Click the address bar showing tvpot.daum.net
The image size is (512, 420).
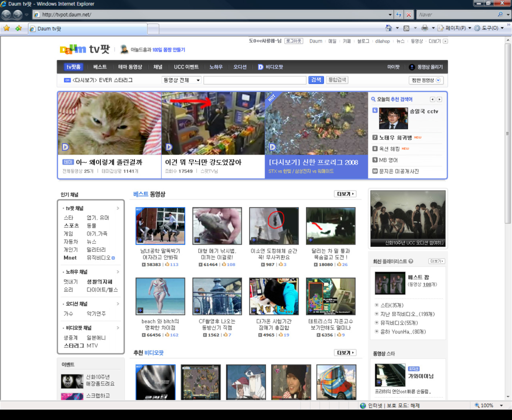click(x=212, y=14)
